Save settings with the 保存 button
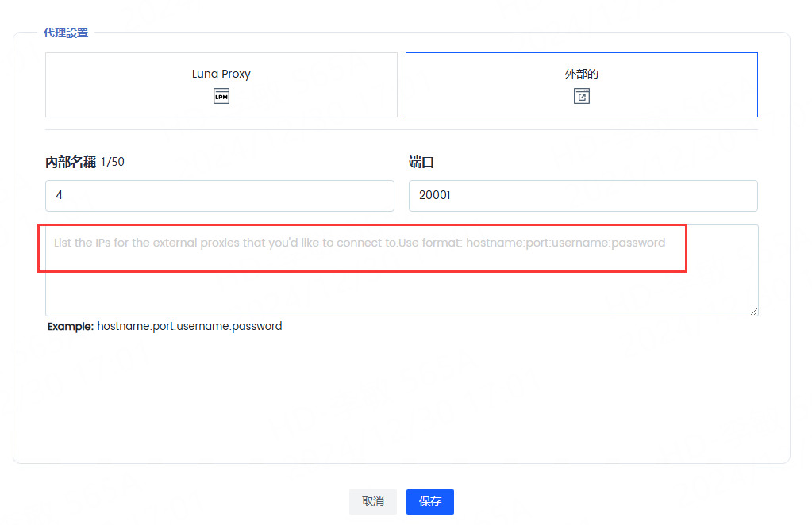812x525 pixels. [x=429, y=501]
